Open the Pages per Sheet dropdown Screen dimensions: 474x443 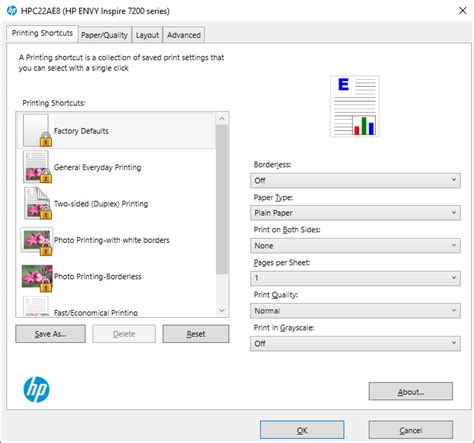[355, 278]
